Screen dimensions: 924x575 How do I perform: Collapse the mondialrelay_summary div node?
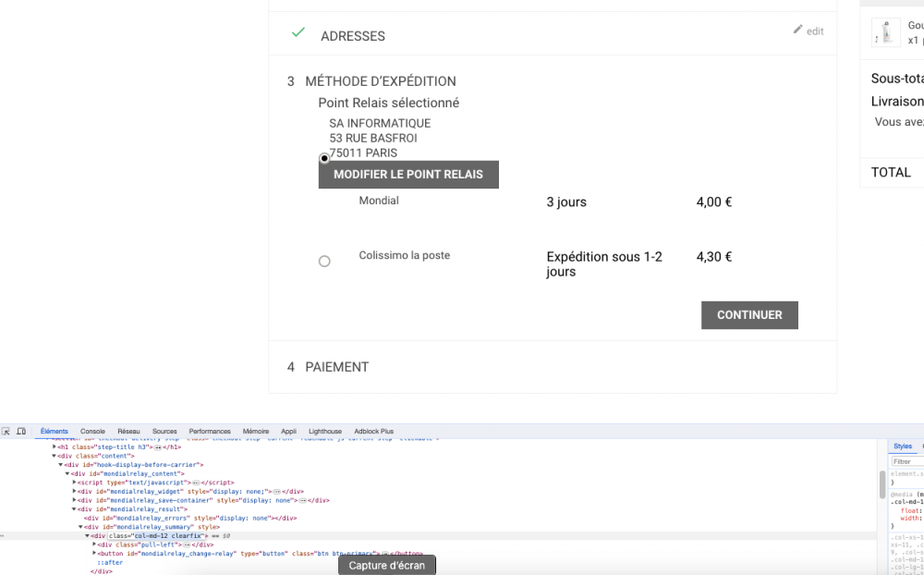click(80, 527)
